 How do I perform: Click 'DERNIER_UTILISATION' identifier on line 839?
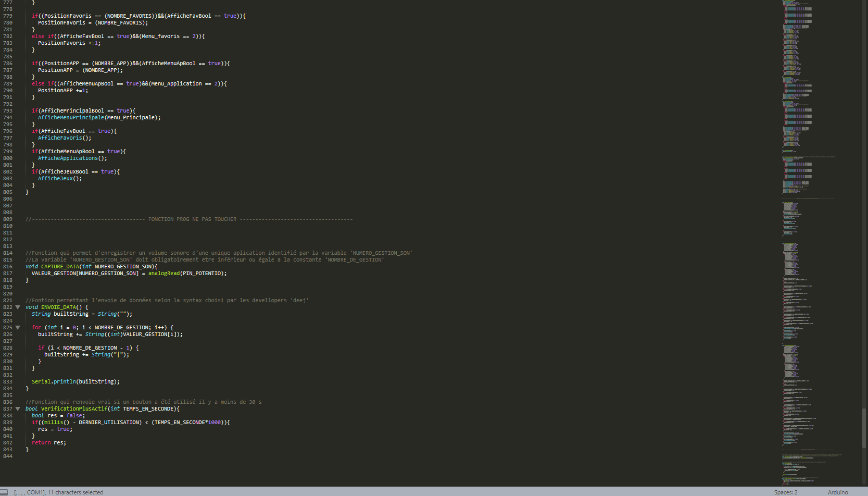point(110,423)
